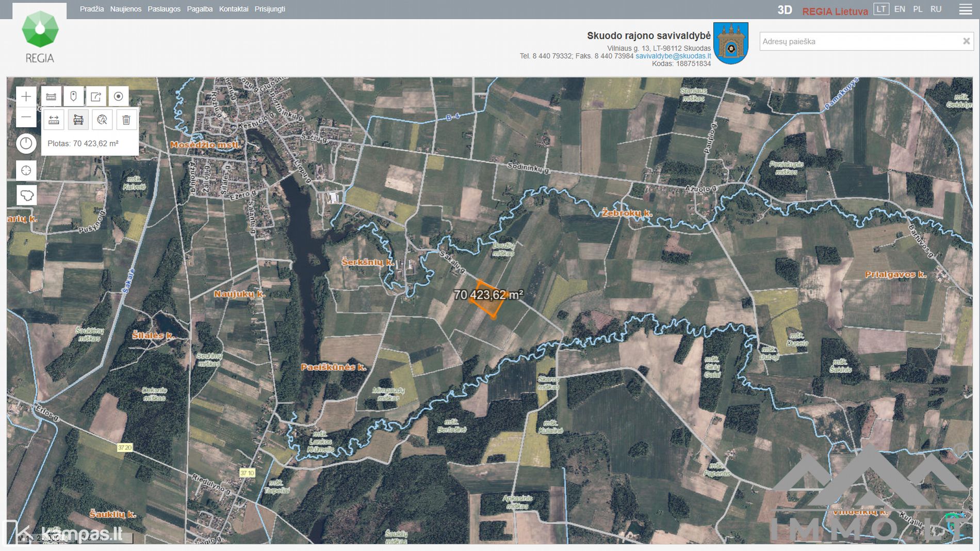Click the Adresų paieška search field
Image resolution: width=980 pixels, height=551 pixels.
pyautogui.click(x=859, y=41)
